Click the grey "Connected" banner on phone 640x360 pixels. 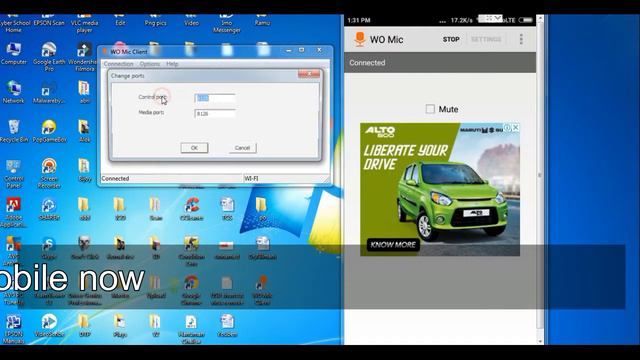(440, 62)
